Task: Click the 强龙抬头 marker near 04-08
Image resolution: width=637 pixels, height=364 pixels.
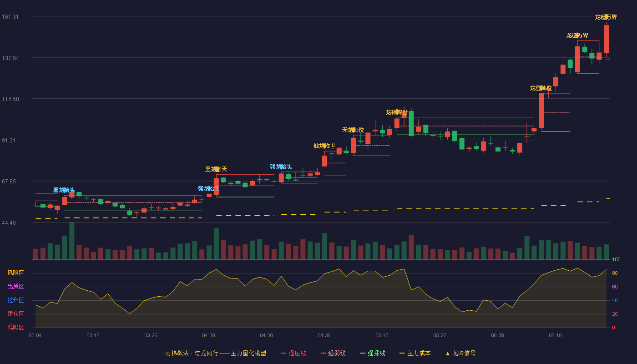Action: coord(209,189)
